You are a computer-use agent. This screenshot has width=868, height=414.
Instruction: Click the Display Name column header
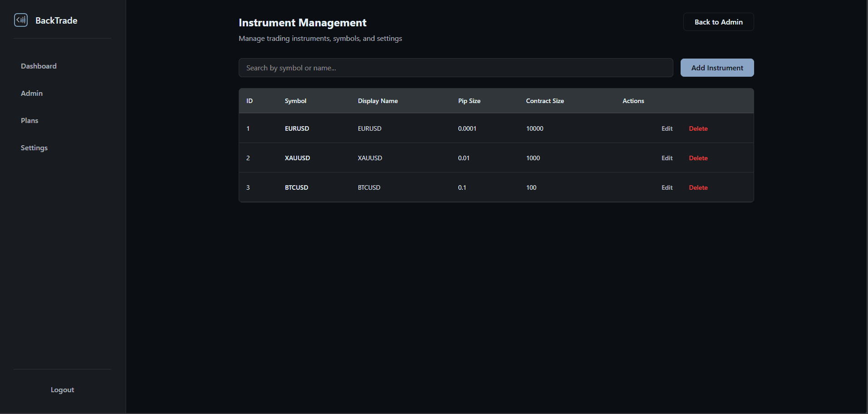[x=378, y=101]
